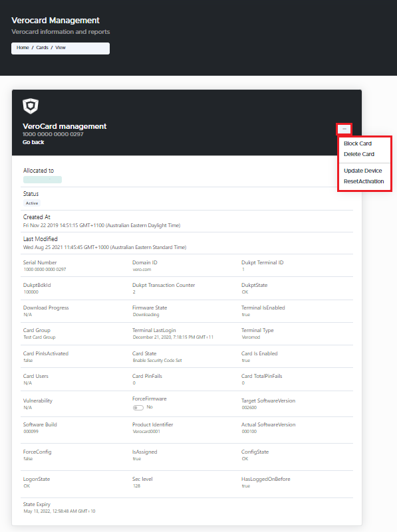397x532 pixels.
Task: Click the Active status badge
Action: pos(31,203)
